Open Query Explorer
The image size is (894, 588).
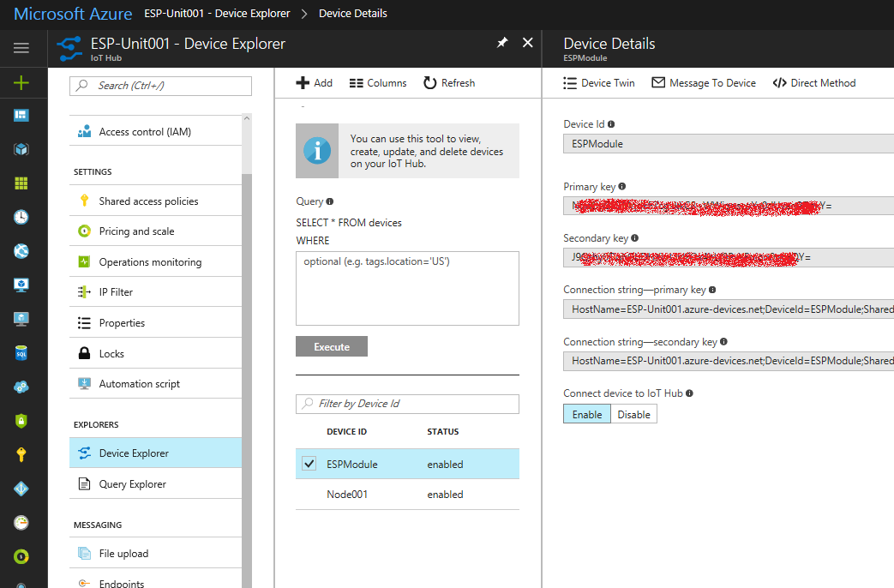click(155, 483)
